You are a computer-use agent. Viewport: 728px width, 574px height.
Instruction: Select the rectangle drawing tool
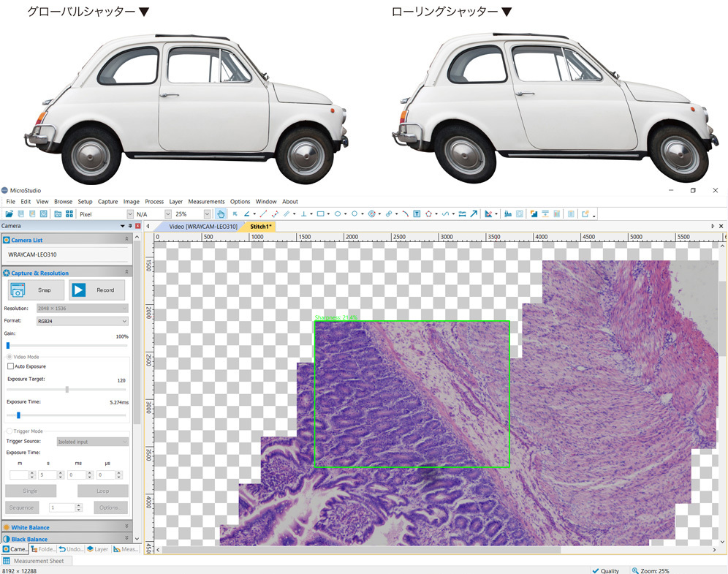(x=320, y=214)
